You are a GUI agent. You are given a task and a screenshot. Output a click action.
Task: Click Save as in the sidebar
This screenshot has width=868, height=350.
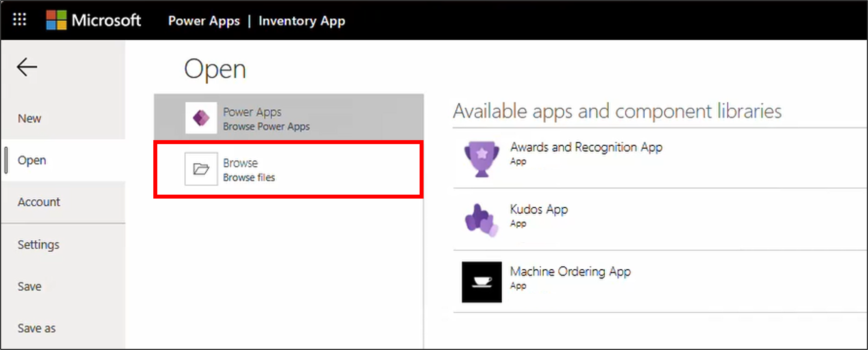(x=36, y=328)
